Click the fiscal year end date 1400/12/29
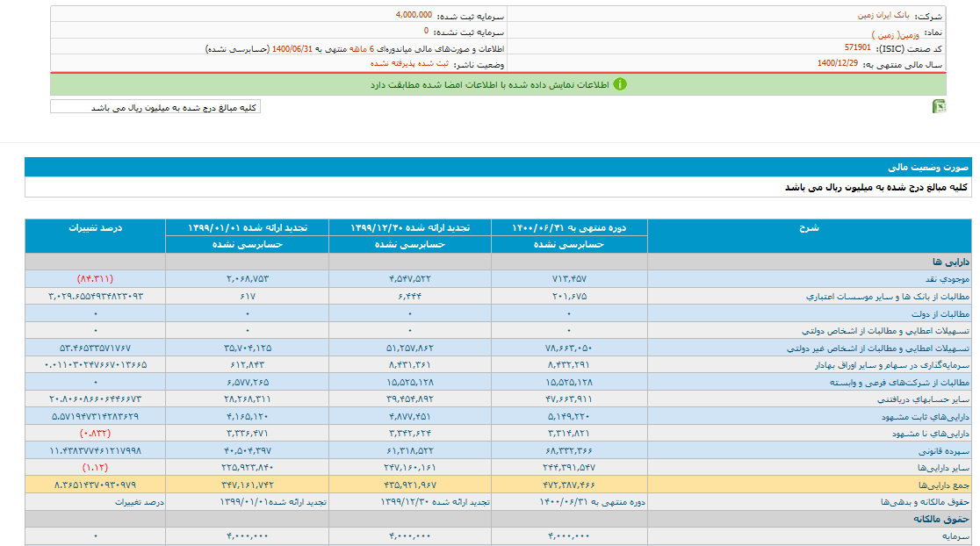This screenshot has width=980, height=546. [x=838, y=63]
